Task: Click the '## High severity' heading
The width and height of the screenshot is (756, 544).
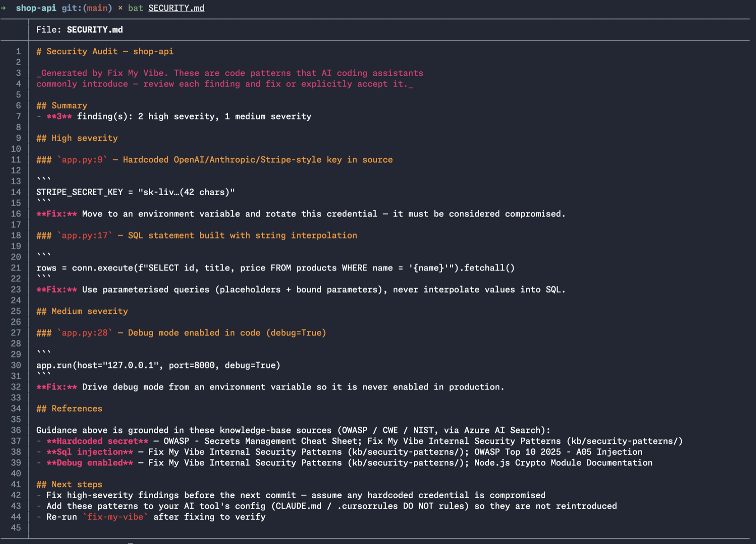Action: 77,138
